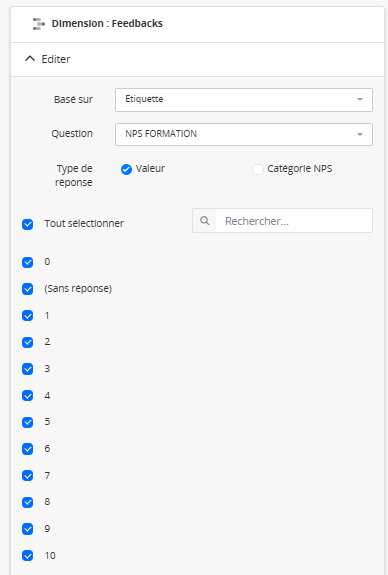Click the Dimension Feedbacks header icon
The height and width of the screenshot is (575, 388).
click(x=39, y=24)
